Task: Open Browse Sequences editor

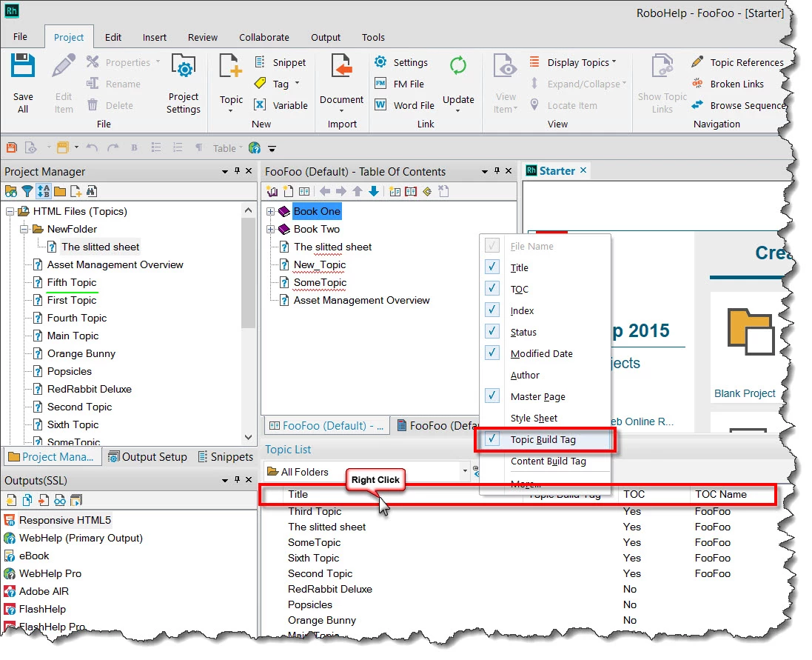Action: pos(739,105)
